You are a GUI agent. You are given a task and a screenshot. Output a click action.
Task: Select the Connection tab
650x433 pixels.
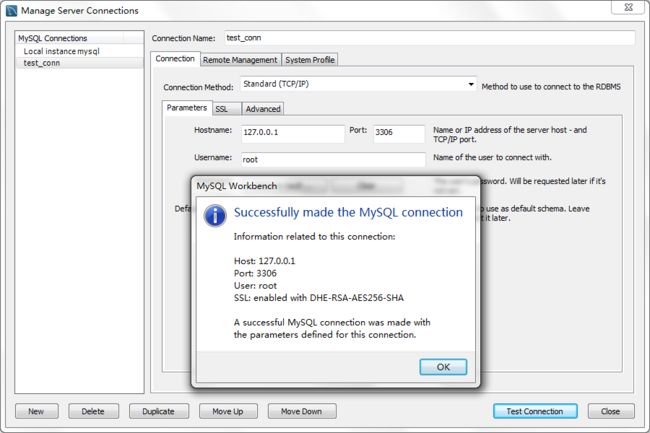pyautogui.click(x=175, y=59)
